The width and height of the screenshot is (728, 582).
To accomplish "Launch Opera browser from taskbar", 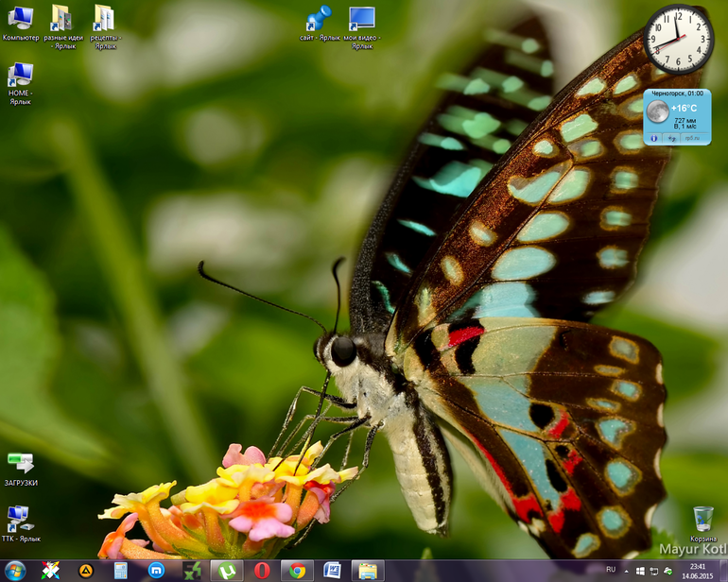I will (262, 571).
